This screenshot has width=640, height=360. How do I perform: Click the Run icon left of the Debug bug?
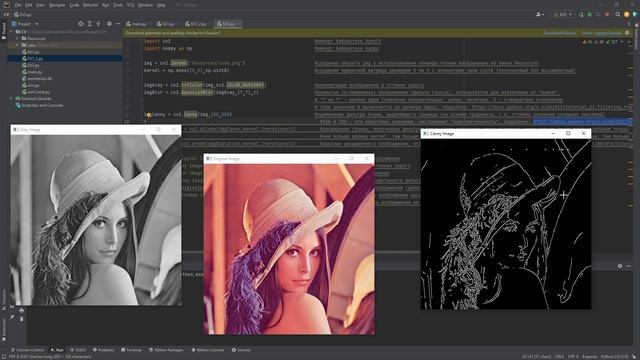pyautogui.click(x=581, y=14)
